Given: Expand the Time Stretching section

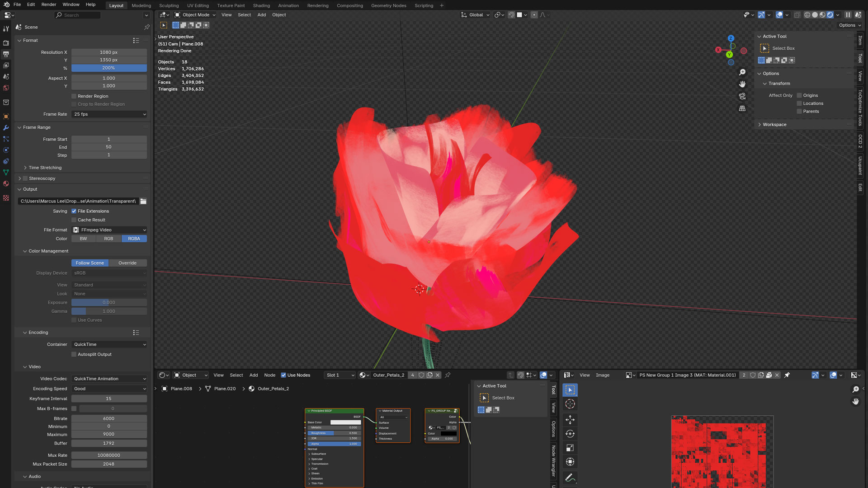Looking at the screenshot, I should [x=45, y=168].
